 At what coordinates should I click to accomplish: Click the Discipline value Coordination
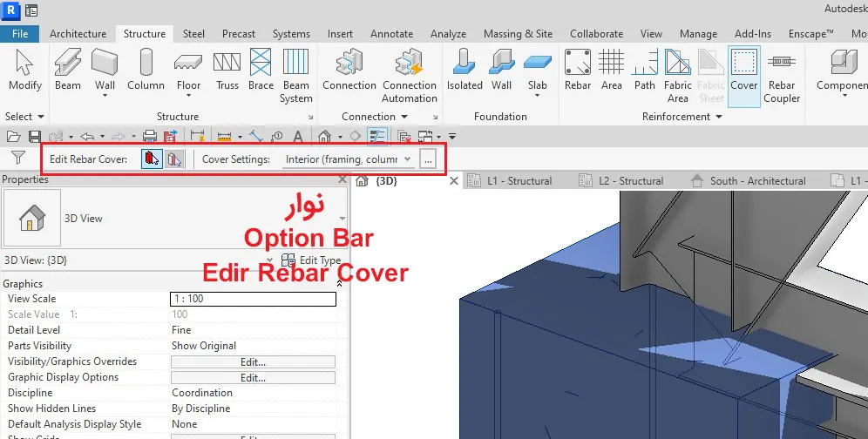pos(202,393)
